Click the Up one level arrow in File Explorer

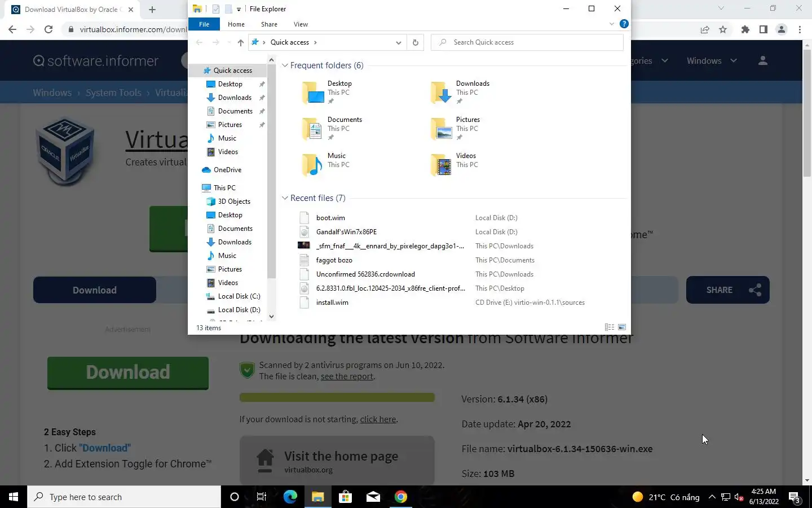(241, 42)
